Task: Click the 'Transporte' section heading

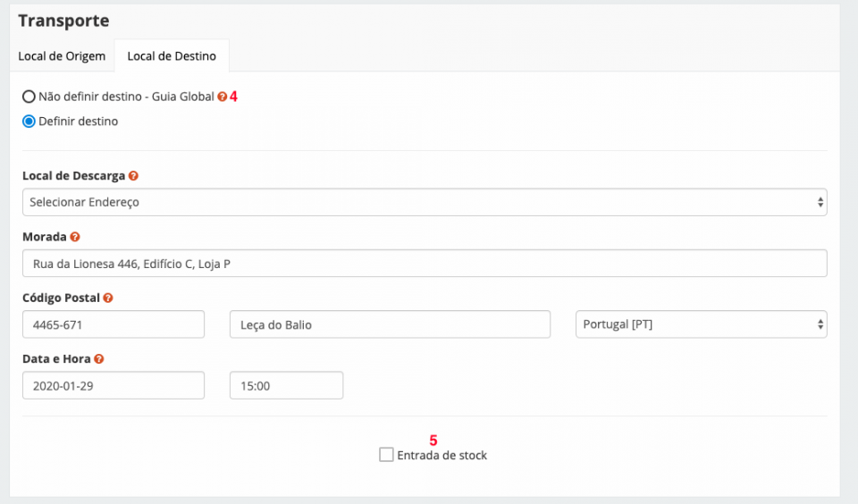Action: pos(63,21)
